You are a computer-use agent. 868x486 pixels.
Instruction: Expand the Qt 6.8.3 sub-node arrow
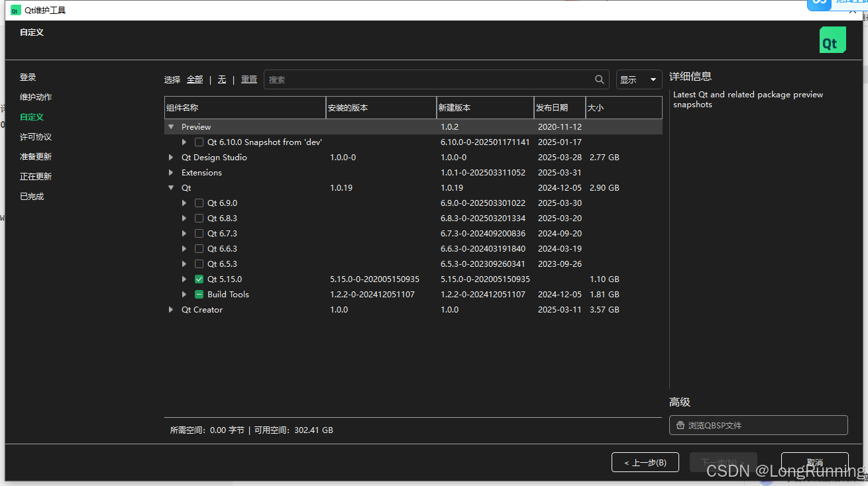tap(184, 219)
